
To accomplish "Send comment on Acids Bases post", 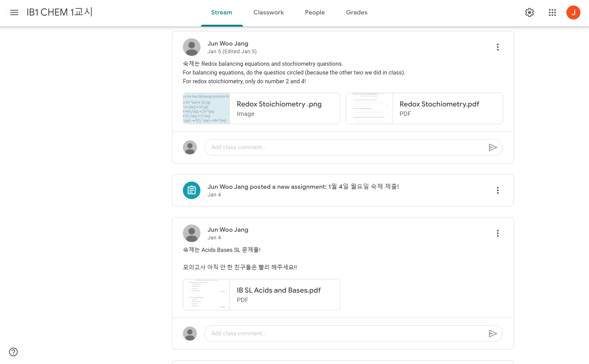I will pos(493,333).
